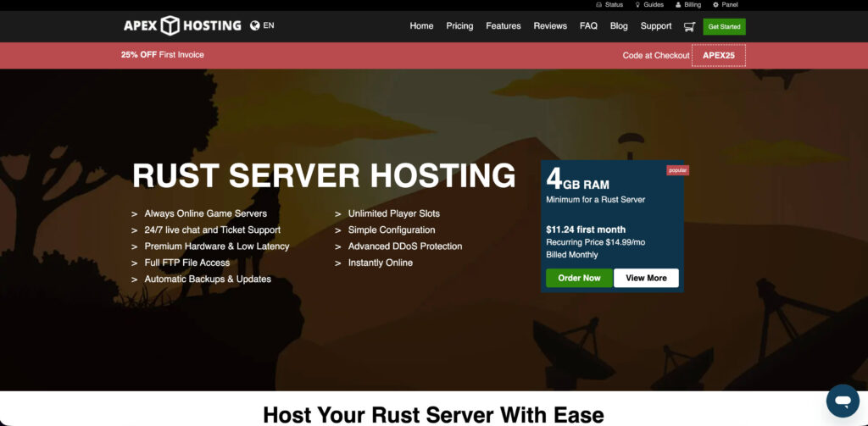Open the Reviews page

tap(550, 26)
